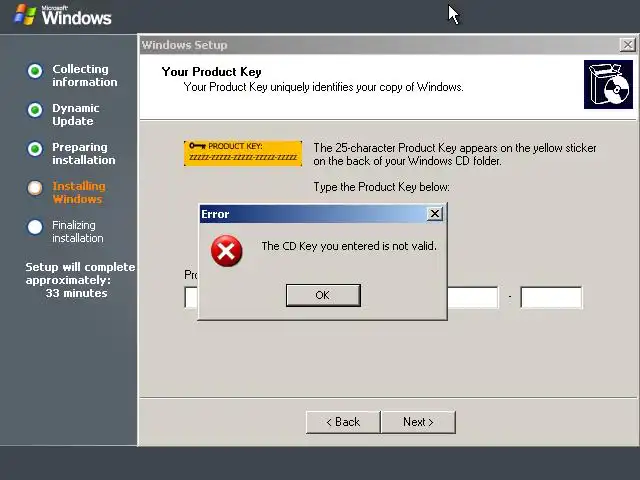Click the "Installing Windows" orange label
The image size is (640, 480).
79,193
